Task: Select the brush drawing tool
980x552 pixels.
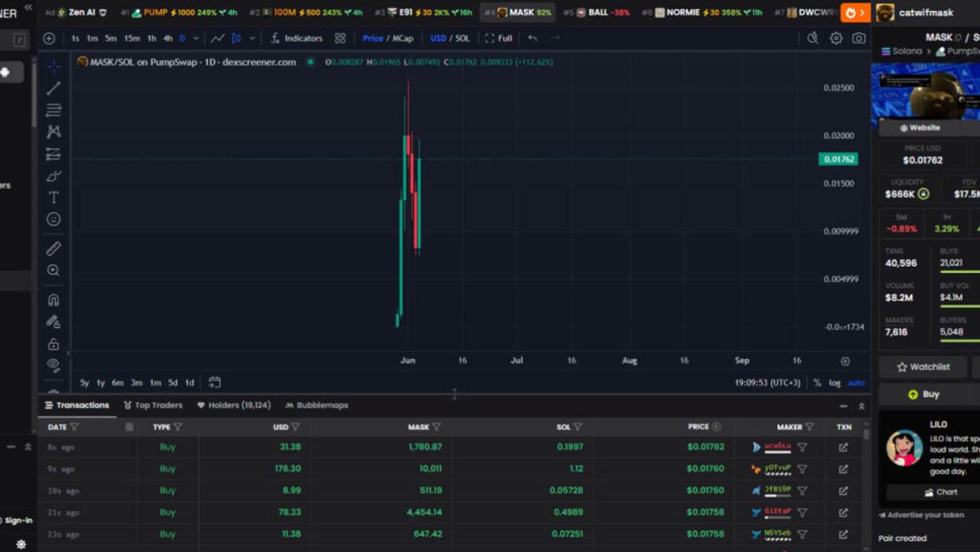Action: (53, 176)
